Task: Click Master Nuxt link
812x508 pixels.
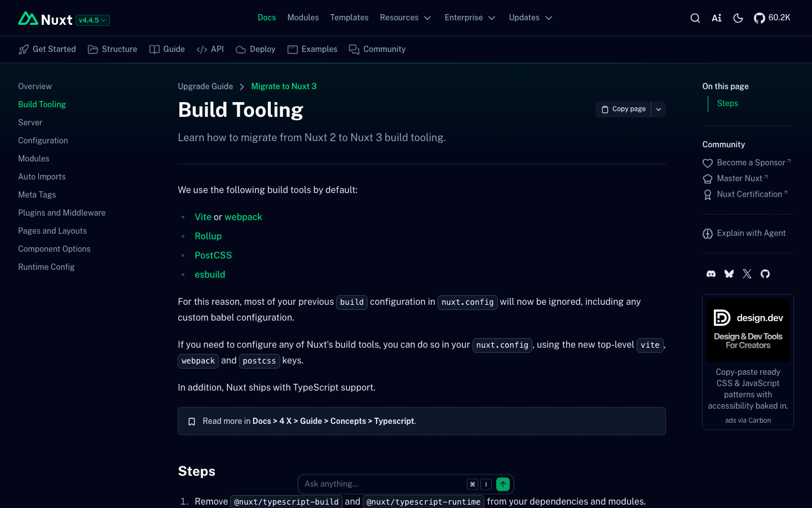Action: [735, 178]
